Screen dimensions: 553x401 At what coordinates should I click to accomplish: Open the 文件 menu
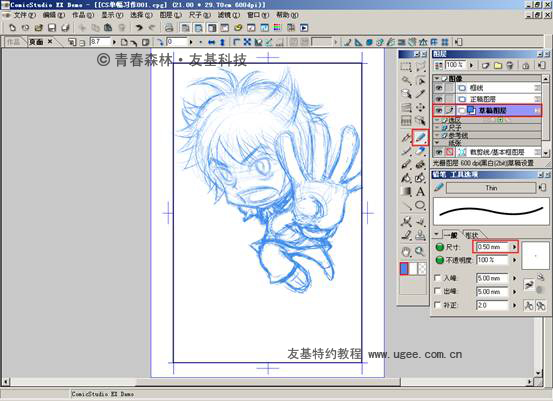(x=24, y=15)
